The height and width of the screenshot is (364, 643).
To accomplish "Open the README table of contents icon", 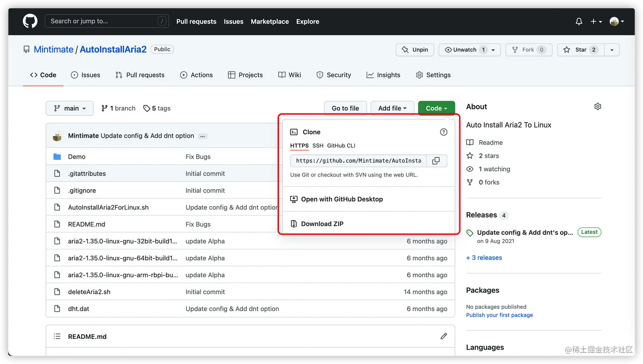I will [57, 336].
